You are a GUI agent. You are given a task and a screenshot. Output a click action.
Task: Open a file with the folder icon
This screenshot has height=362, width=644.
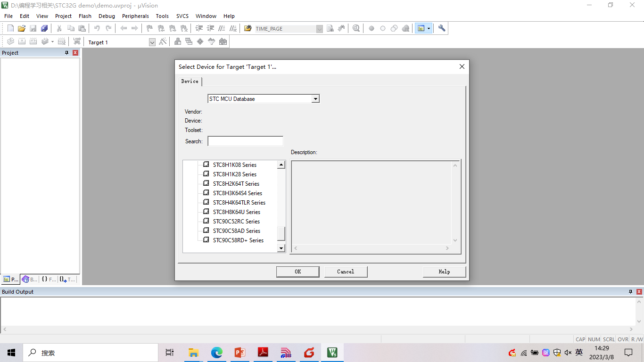[x=22, y=28]
